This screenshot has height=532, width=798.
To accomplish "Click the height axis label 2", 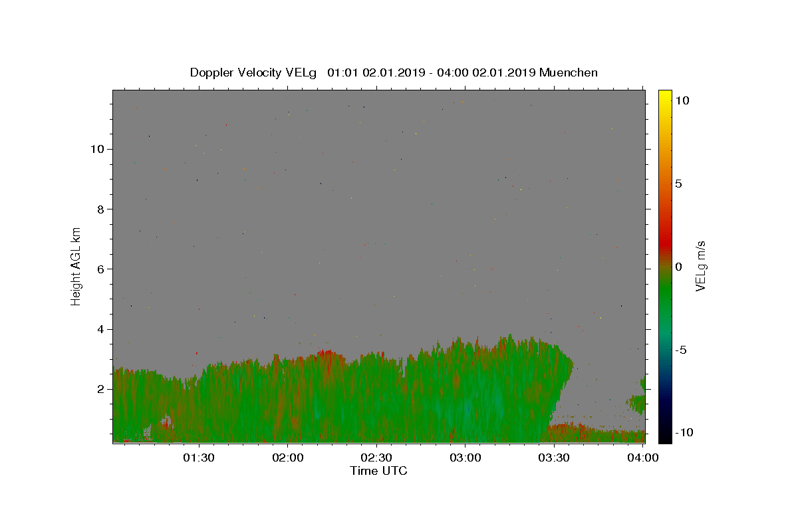I will tap(101, 389).
